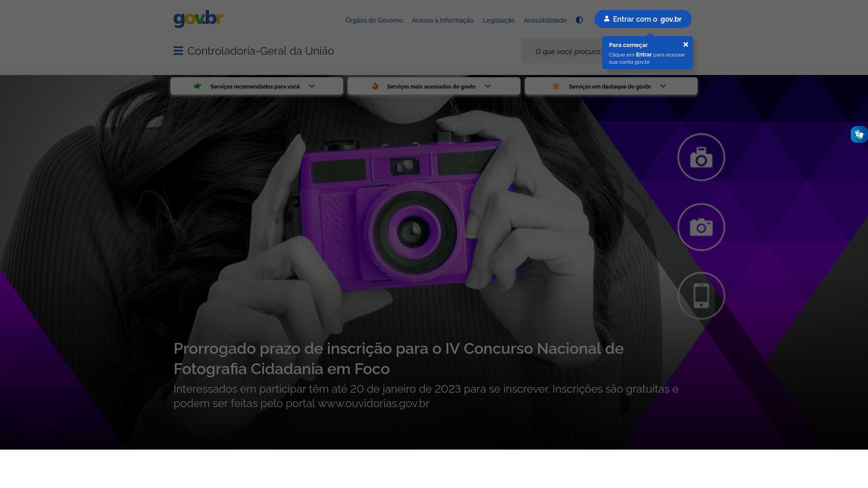Close the 'Para começar' tooltip

click(685, 44)
